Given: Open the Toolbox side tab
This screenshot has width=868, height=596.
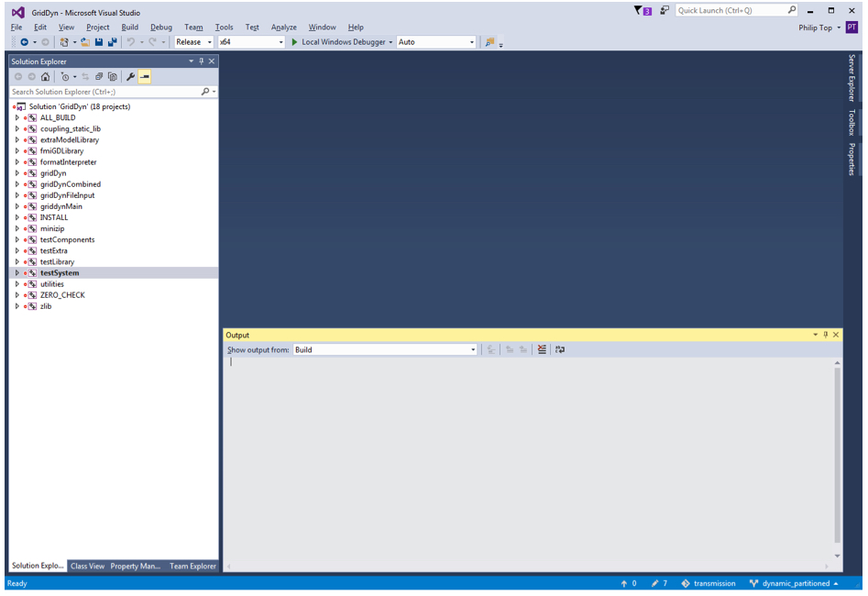Looking at the screenshot, I should [852, 123].
